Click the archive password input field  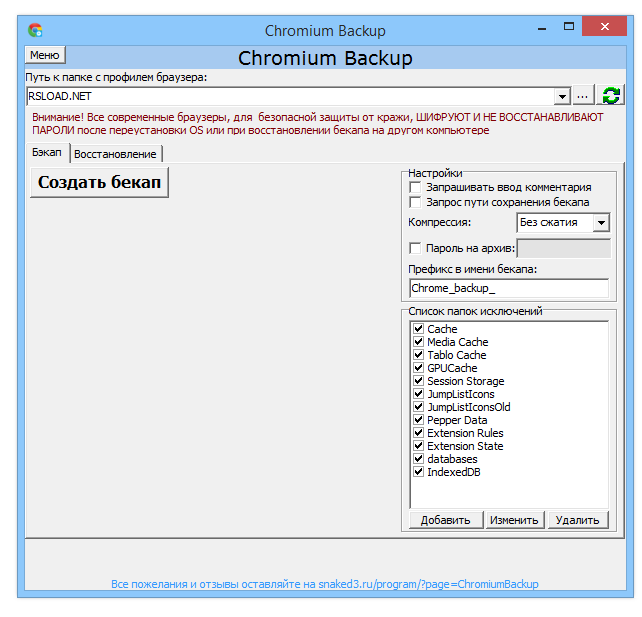pos(564,249)
